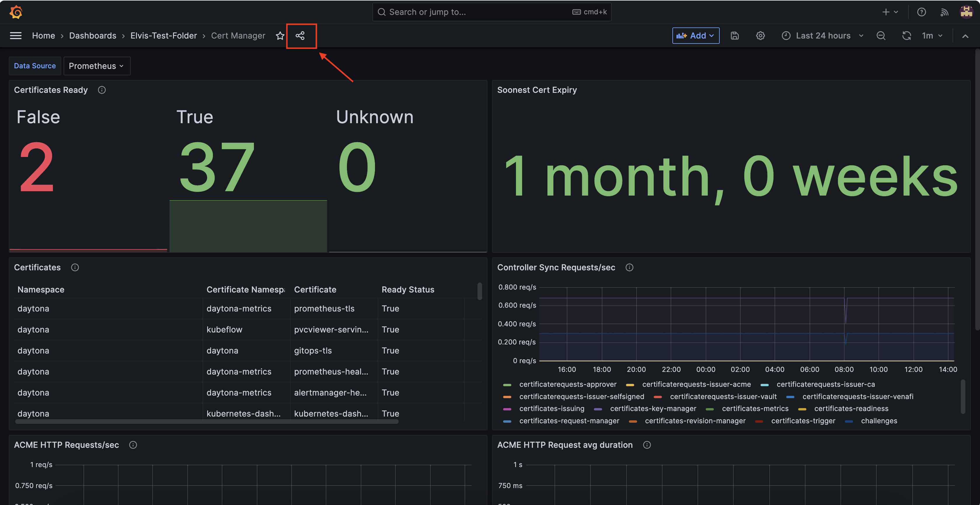Image resolution: width=980 pixels, height=505 pixels.
Task: Sort by the Ready Status column header
Action: 408,289
